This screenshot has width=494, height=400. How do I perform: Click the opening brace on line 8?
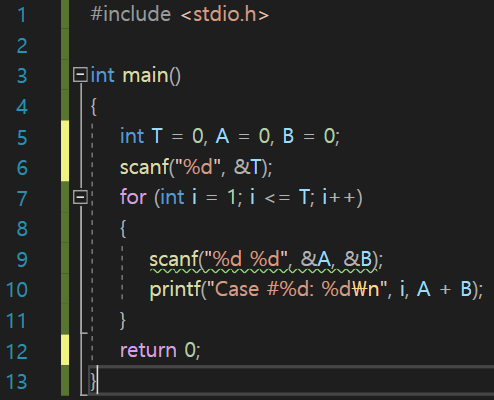click(x=123, y=229)
